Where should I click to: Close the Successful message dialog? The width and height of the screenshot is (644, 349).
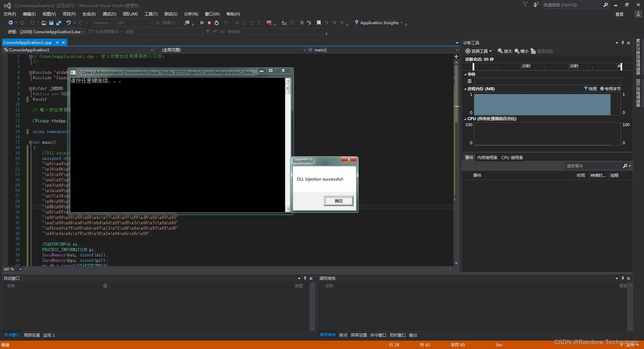point(348,160)
